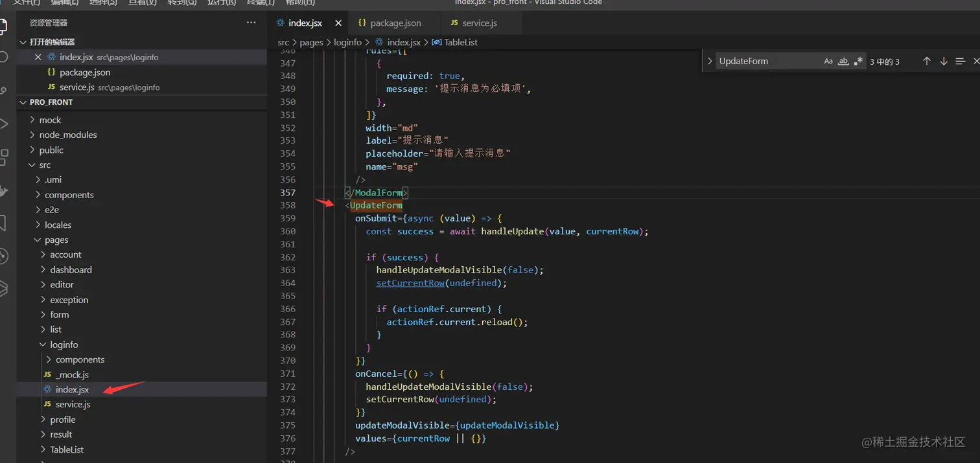
Task: Expand the list folder
Action: (56, 330)
